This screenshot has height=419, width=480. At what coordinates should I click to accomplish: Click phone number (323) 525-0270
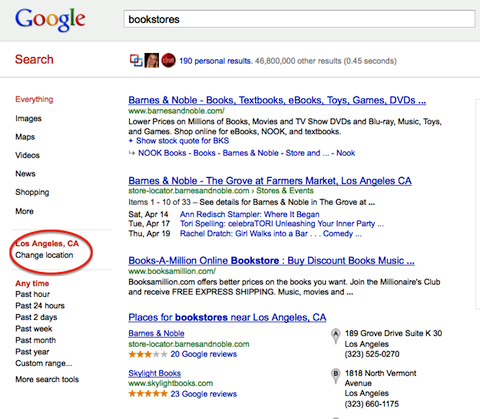pyautogui.click(x=372, y=354)
